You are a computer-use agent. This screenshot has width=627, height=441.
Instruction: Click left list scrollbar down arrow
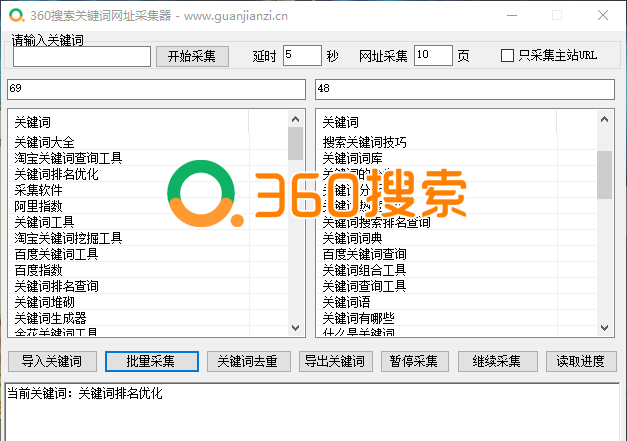(296, 328)
